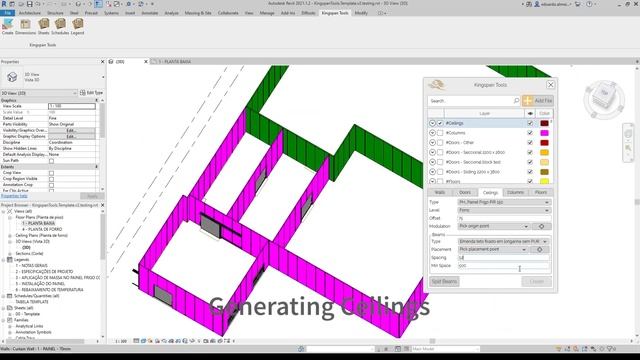
Task: Expand the #Ceilings layer row chevron
Action: tap(432, 123)
